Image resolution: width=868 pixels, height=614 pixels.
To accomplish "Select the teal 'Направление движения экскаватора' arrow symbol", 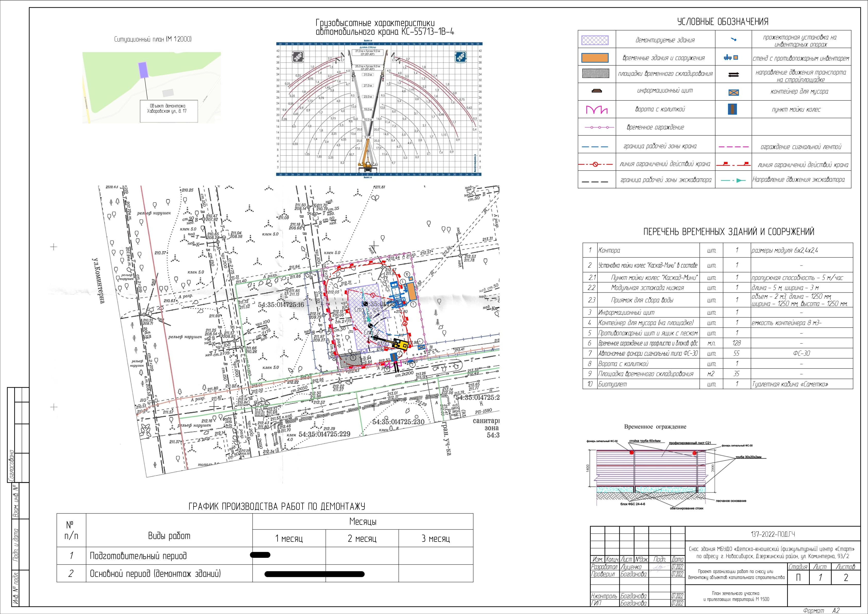I will click(x=733, y=180).
